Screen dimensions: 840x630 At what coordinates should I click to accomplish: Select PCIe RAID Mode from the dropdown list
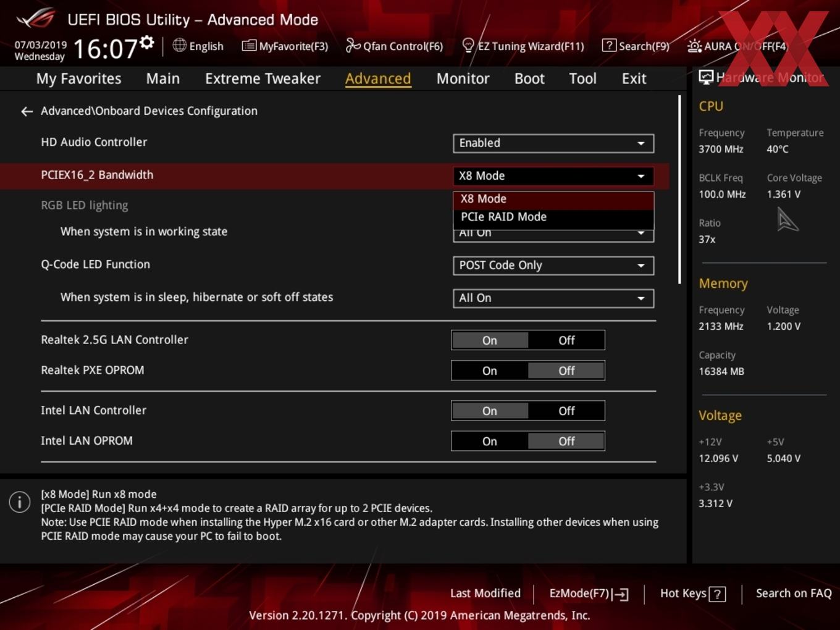pyautogui.click(x=553, y=217)
